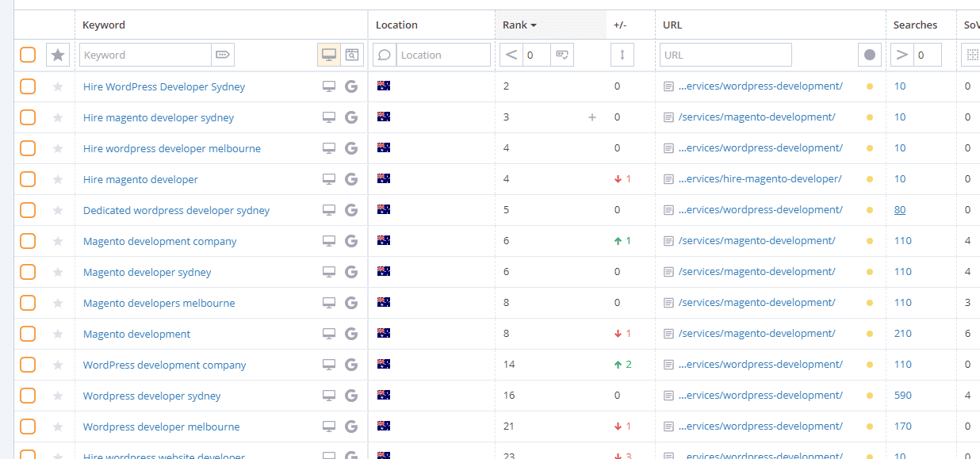Open the underlined 80 searches link
Viewport: 980px width, 459px height.
pyautogui.click(x=900, y=210)
